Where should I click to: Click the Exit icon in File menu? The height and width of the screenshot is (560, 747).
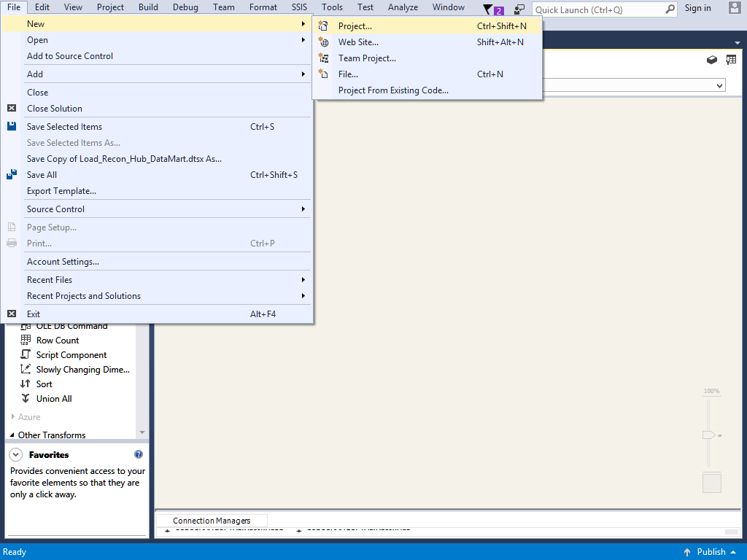coord(12,314)
